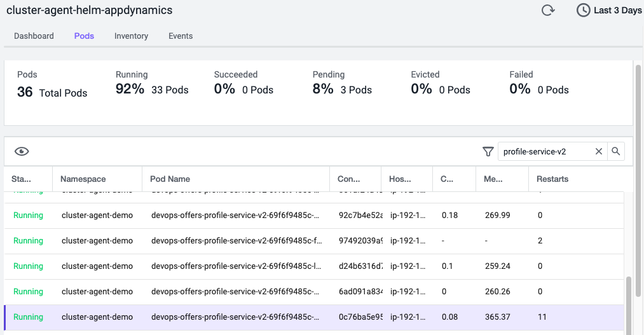Click the magnifier search button

tap(615, 151)
